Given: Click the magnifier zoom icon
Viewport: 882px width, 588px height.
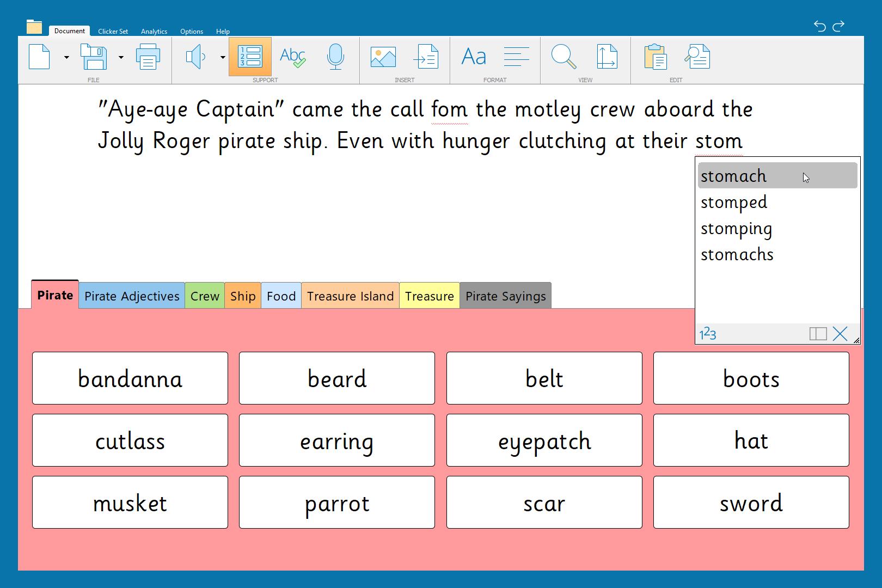Looking at the screenshot, I should click(563, 57).
